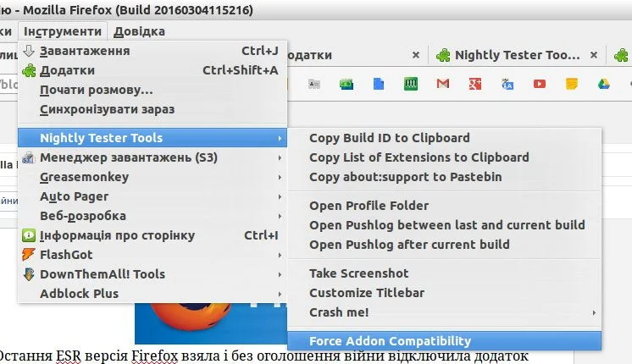The image size is (632, 364).
Task: Open the Довідка menu bar item
Action: [x=139, y=31]
